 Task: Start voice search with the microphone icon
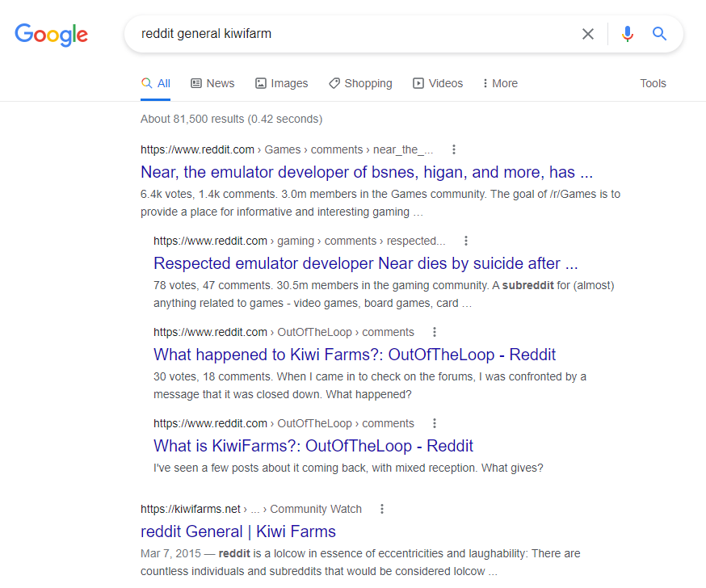[627, 34]
